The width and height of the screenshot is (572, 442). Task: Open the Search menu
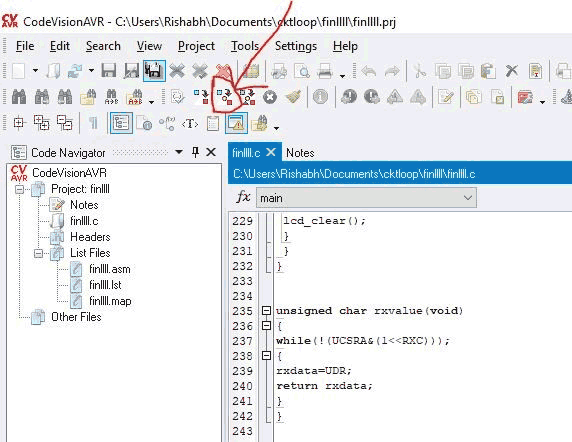103,46
